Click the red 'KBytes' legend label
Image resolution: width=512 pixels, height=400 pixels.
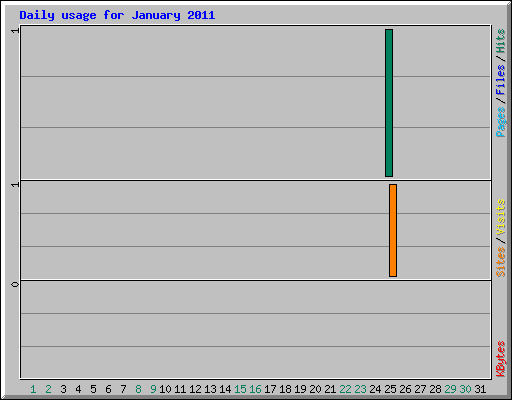click(500, 359)
